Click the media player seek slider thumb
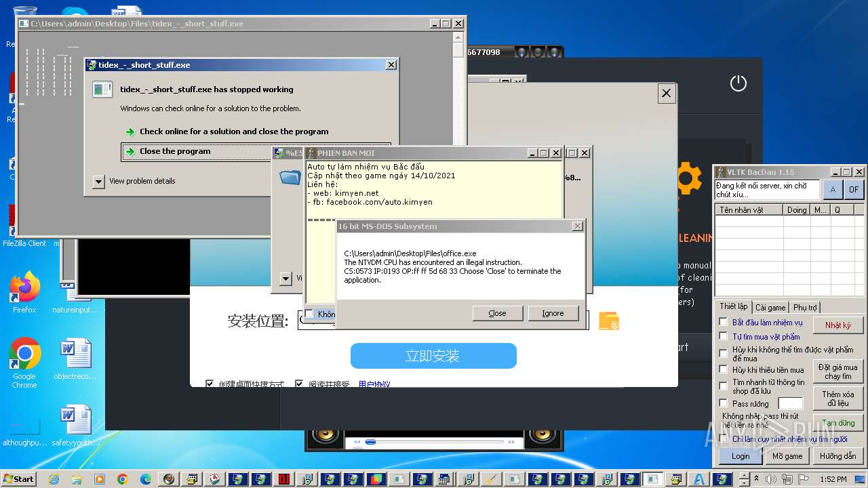Screen dimensions: 868x488 click(x=370, y=442)
